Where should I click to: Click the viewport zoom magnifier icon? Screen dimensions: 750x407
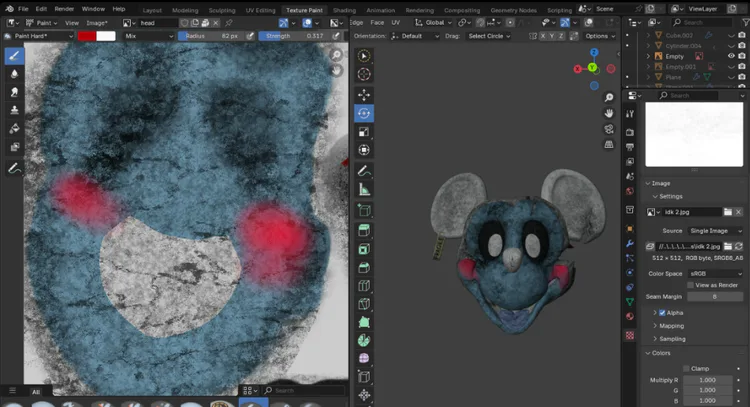(610, 97)
